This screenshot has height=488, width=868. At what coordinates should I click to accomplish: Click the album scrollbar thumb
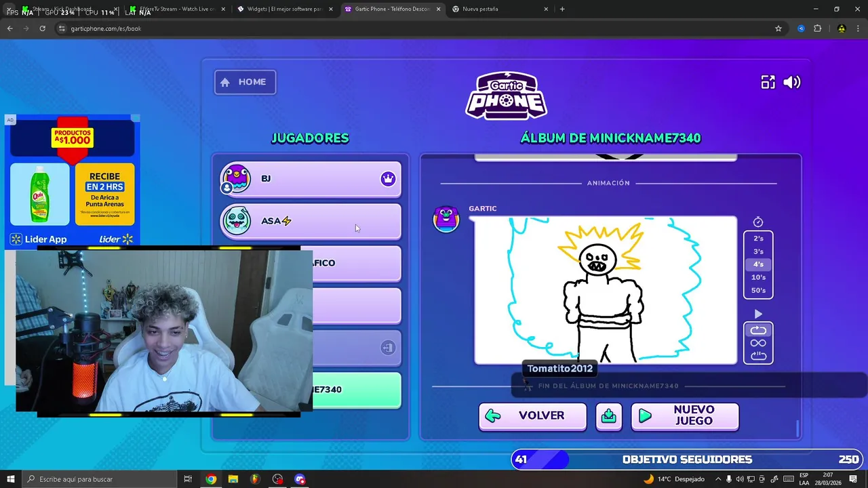pos(797,428)
